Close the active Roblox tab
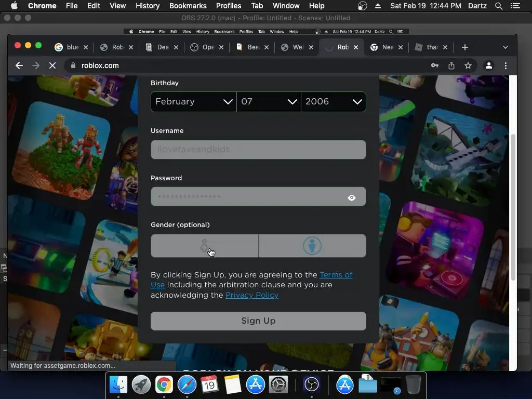This screenshot has height=399, width=532. tap(355, 47)
